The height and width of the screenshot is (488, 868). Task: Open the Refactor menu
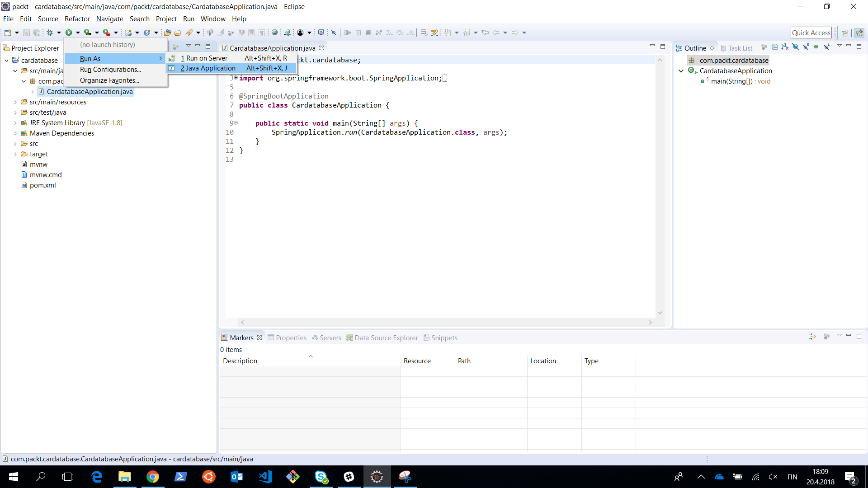click(x=77, y=19)
